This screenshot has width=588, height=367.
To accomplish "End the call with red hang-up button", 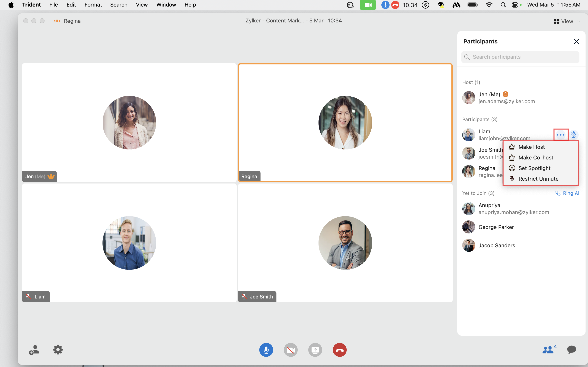I will click(340, 350).
